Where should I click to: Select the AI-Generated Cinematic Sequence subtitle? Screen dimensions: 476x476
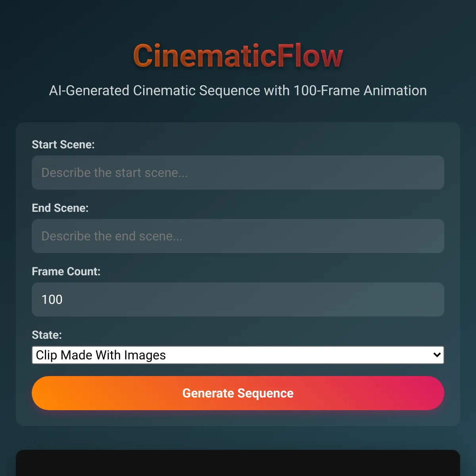click(x=238, y=90)
